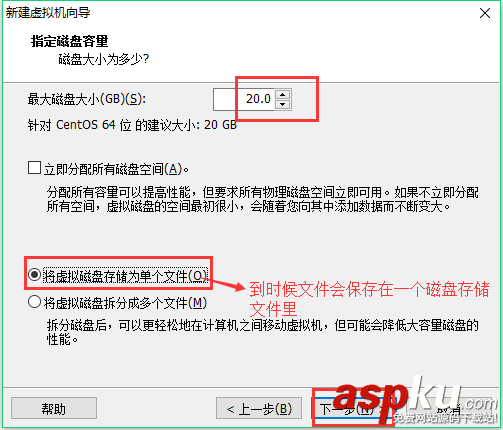
Task: Click the 最大磁盘大小(GB)(S) label
Action: coord(87,99)
